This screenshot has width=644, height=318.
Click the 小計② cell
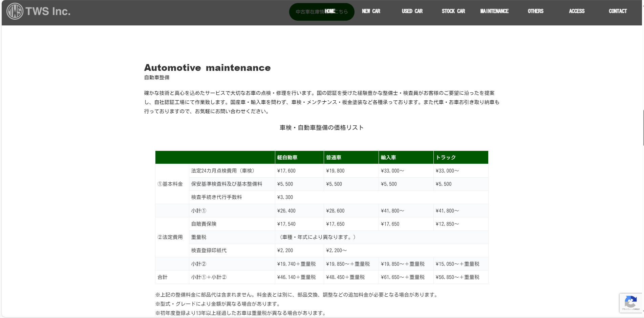232,264
